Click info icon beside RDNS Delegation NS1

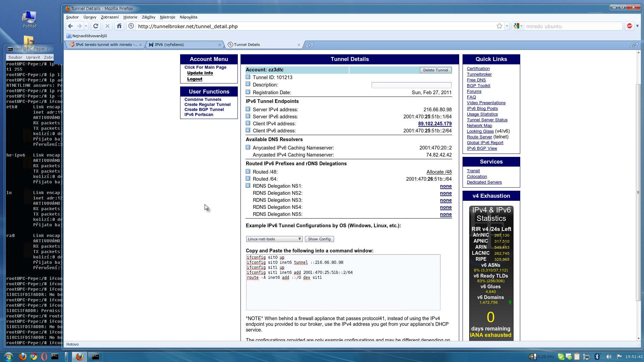[248, 185]
